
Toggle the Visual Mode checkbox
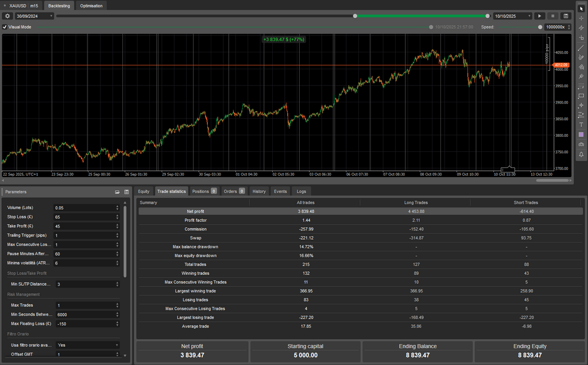[5, 26]
